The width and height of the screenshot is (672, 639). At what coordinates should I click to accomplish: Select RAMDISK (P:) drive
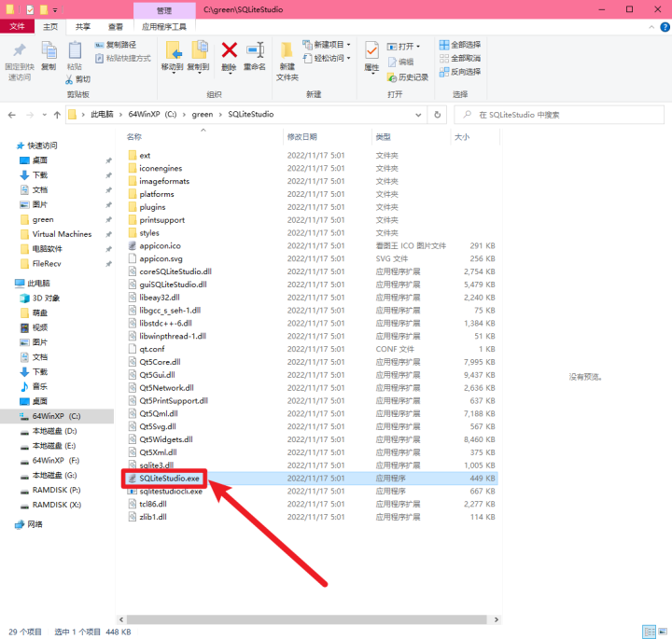pyautogui.click(x=56, y=490)
